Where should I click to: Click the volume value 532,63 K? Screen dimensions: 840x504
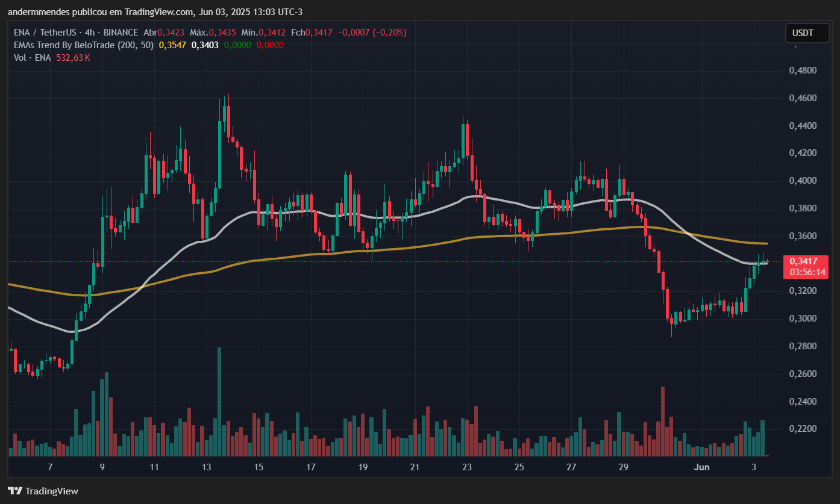tap(73, 58)
